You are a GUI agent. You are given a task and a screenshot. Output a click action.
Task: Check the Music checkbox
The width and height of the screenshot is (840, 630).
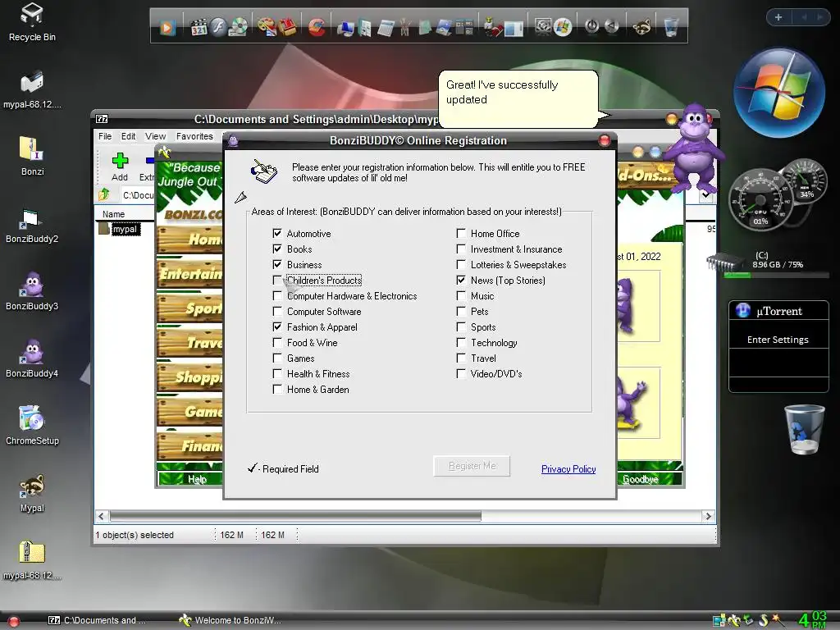coord(461,295)
